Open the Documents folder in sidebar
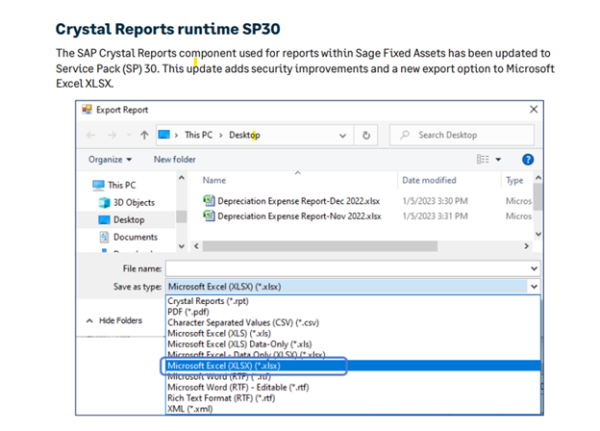The image size is (600, 431). (134, 237)
